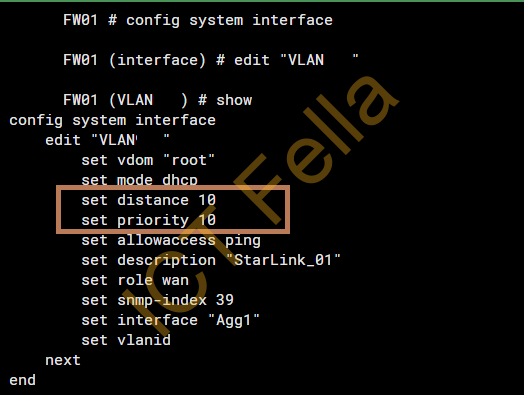The width and height of the screenshot is (524, 395).
Task: Click the 'set role wan' line
Action: tap(135, 280)
